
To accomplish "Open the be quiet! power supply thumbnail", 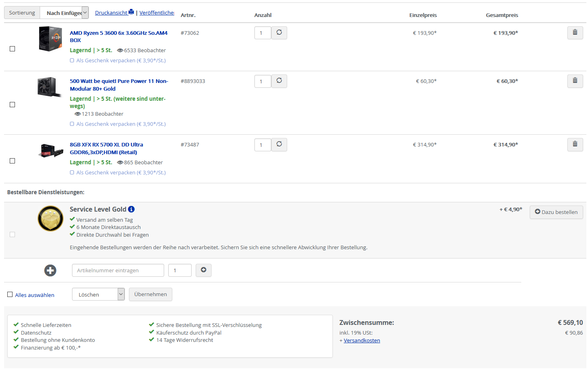I will tap(50, 87).
